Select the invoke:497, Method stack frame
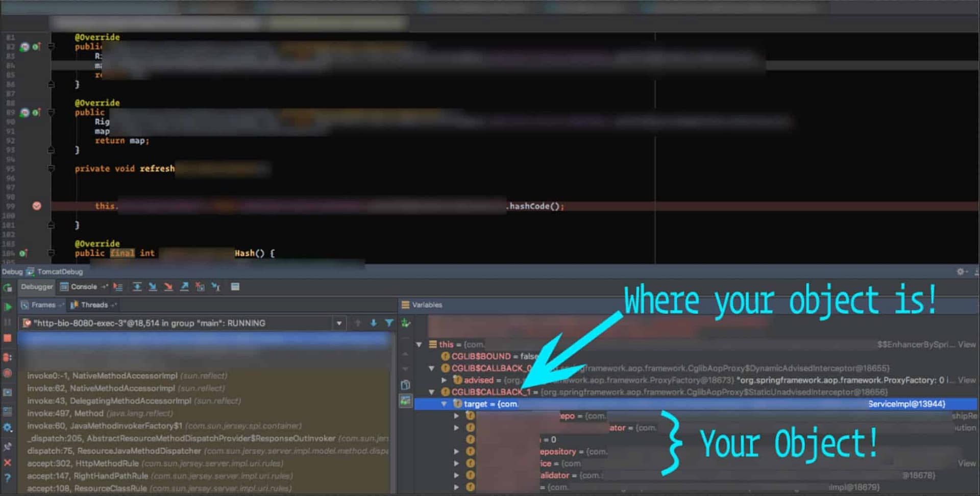 click(x=100, y=413)
